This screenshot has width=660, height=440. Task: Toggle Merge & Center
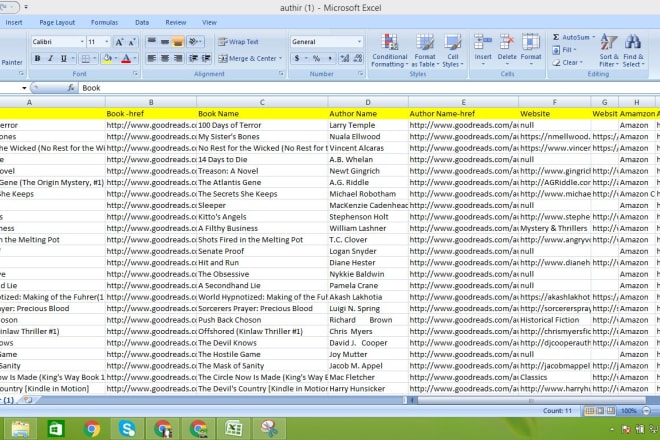(x=248, y=59)
